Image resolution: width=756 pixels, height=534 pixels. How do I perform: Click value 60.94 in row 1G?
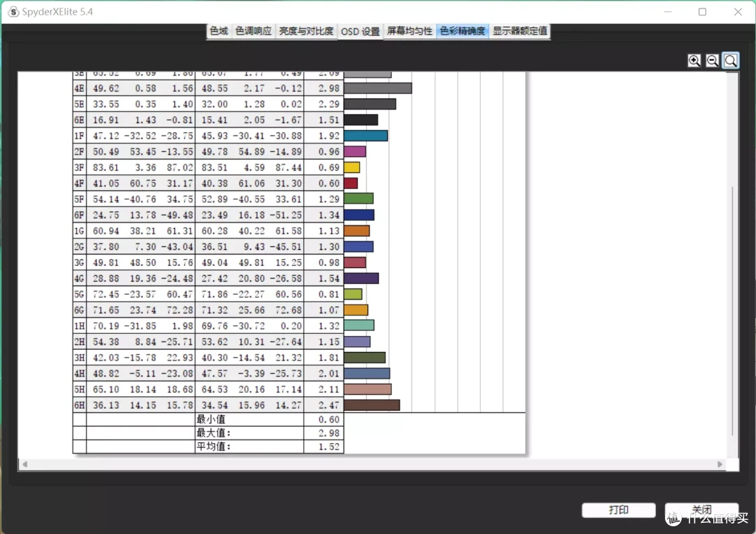click(x=106, y=231)
